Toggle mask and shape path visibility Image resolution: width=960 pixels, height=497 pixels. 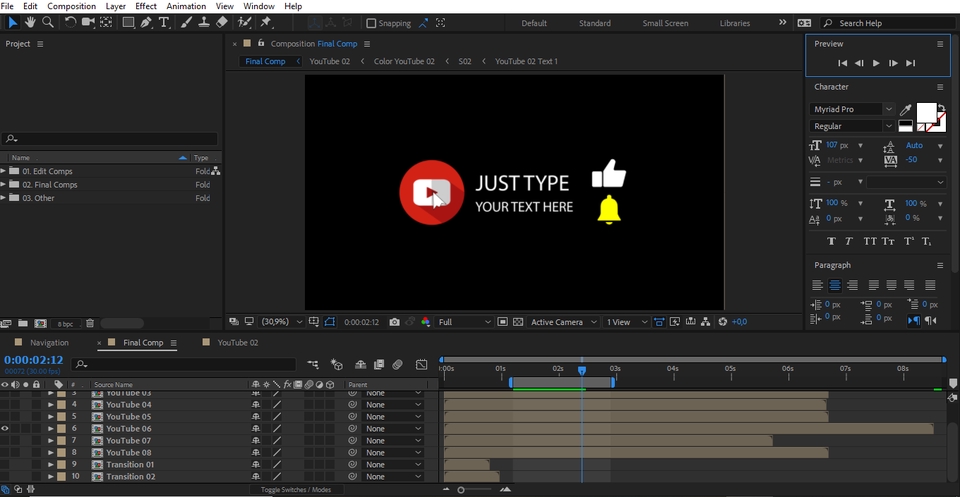(x=330, y=322)
